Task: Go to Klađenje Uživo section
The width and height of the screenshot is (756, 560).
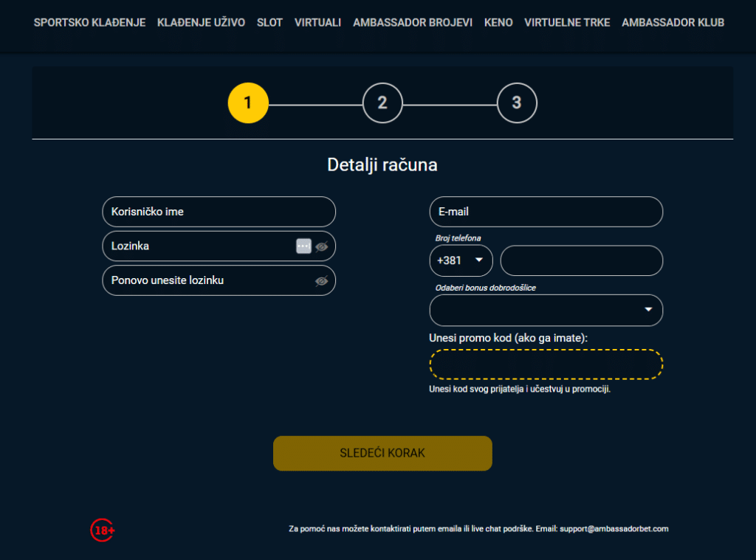Action: (201, 23)
